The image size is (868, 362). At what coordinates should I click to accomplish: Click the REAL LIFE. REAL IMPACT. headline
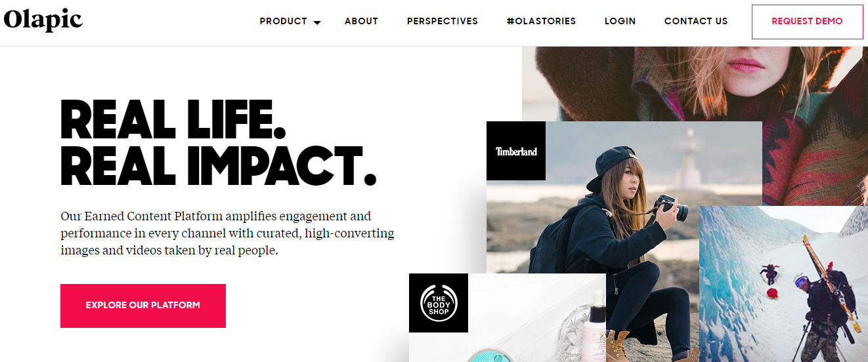click(218, 141)
